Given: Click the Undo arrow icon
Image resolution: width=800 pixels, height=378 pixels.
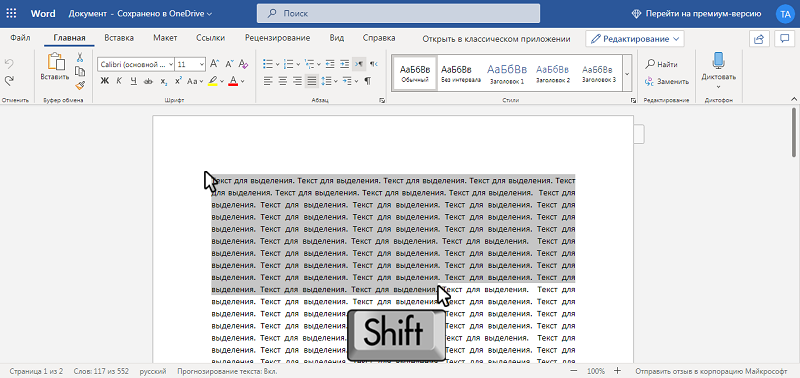Looking at the screenshot, I should (x=9, y=64).
